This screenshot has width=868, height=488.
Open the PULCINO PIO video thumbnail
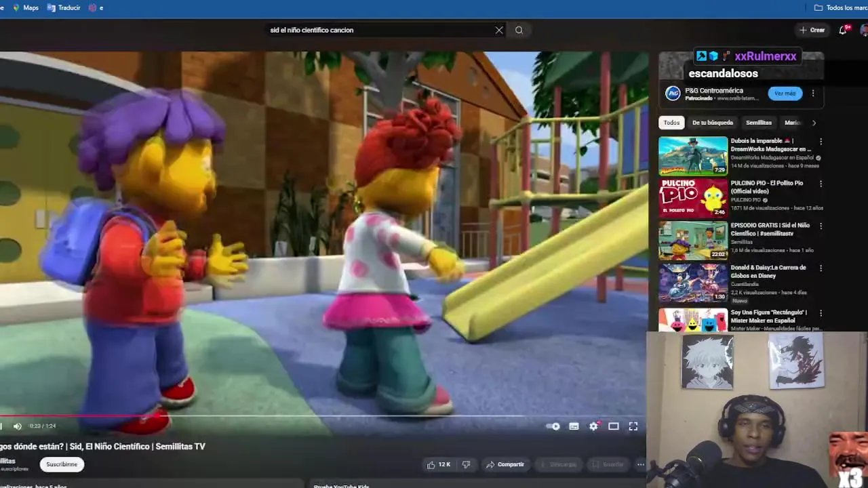(693, 197)
